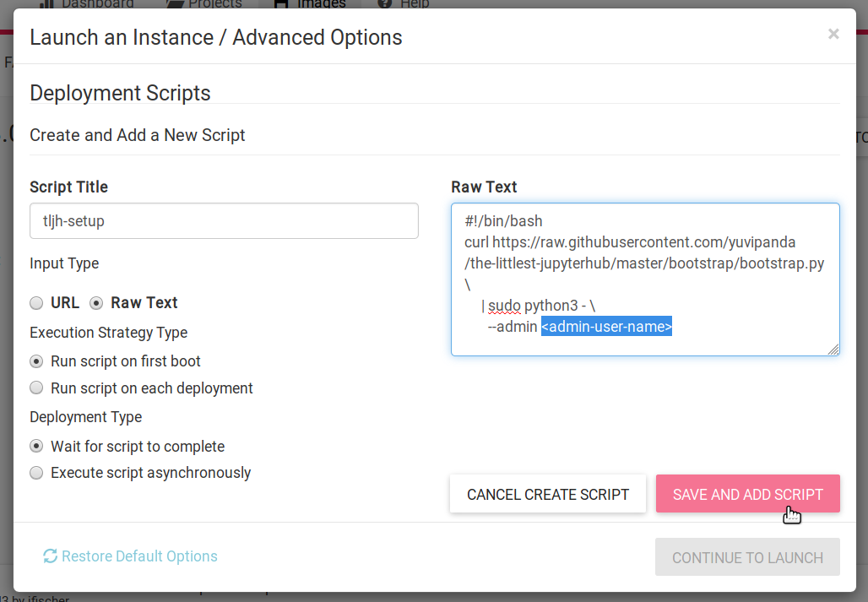Select Raw Text input type radio
868x602 pixels.
coord(96,303)
